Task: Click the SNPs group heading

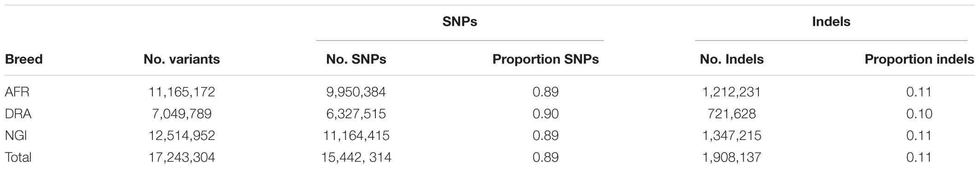Action: pyautogui.click(x=460, y=22)
